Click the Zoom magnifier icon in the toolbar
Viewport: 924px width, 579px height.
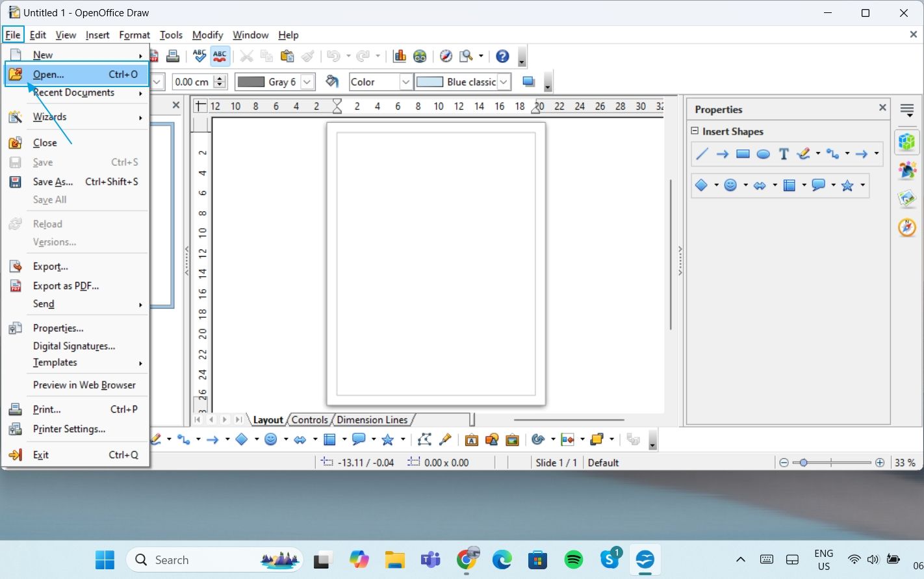pos(466,56)
